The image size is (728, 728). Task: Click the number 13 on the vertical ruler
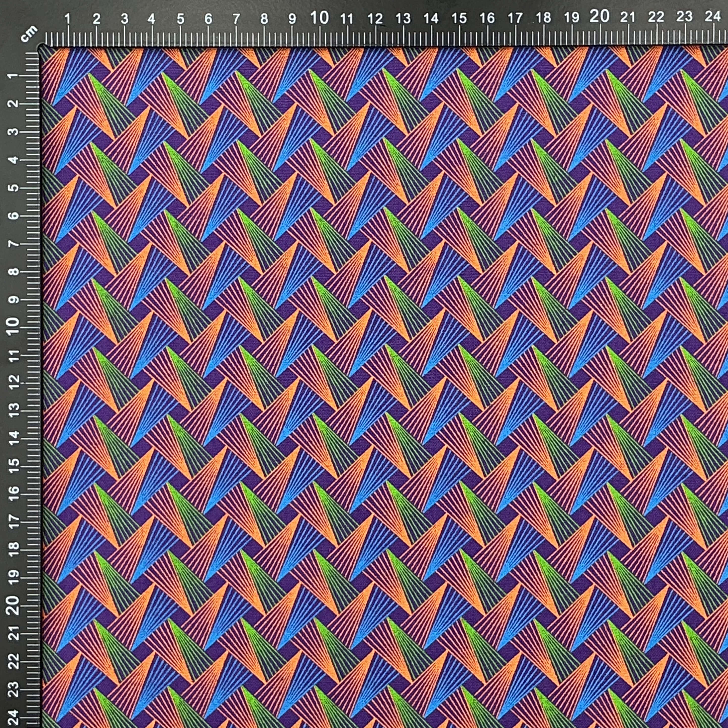pos(14,410)
